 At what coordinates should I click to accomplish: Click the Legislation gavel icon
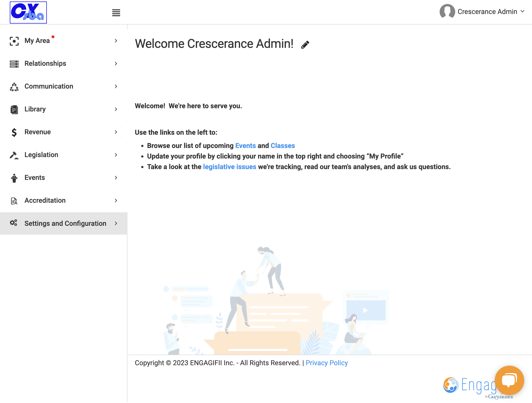[14, 155]
